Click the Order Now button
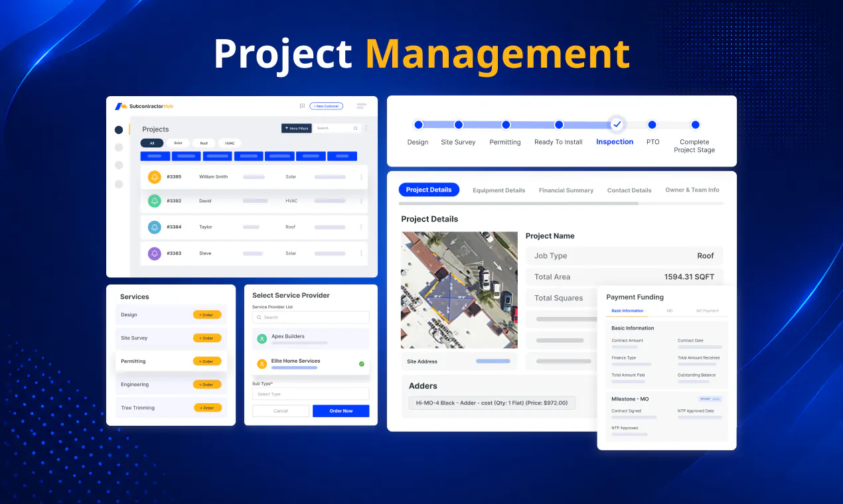 tap(341, 411)
